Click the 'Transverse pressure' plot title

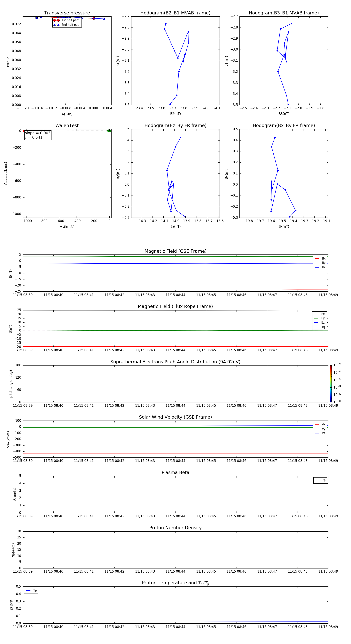coord(67,13)
